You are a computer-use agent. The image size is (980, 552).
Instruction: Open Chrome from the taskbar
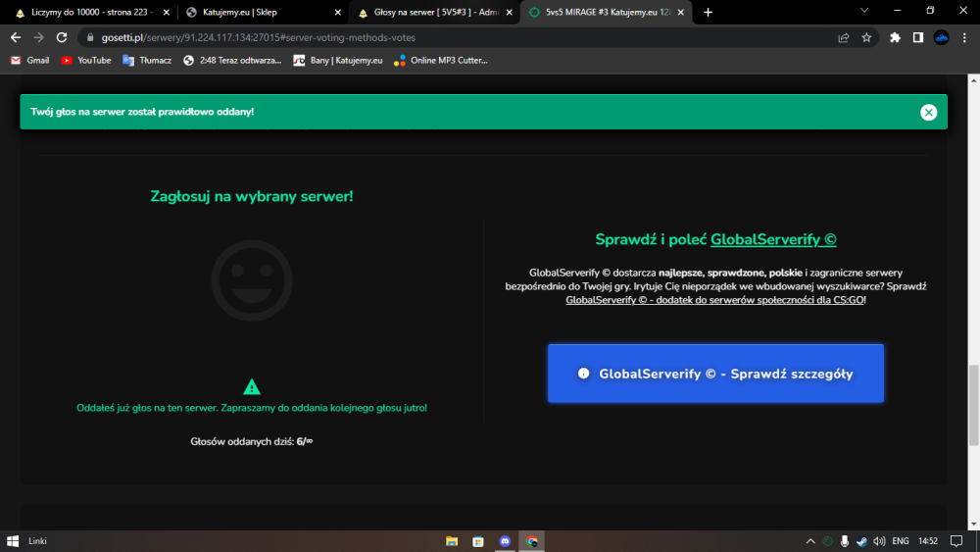[532, 541]
